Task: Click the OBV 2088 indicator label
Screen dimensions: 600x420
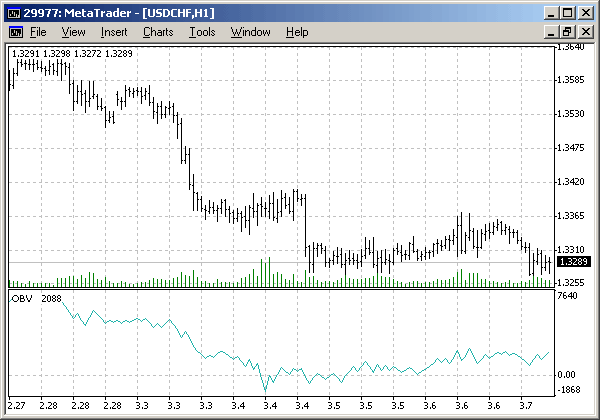Action: tap(36, 298)
